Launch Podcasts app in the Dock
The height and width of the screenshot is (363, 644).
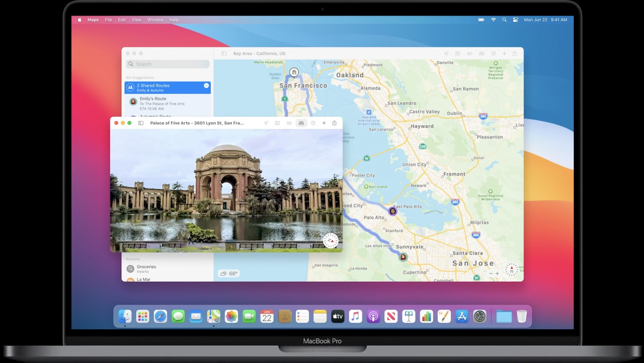(373, 316)
